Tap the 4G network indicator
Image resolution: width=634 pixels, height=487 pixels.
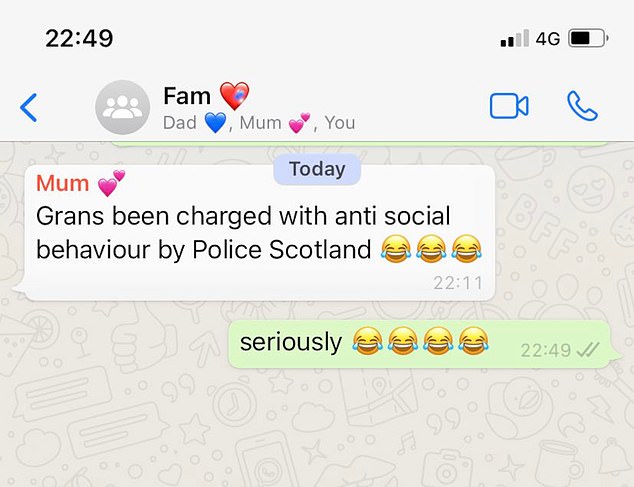point(548,39)
